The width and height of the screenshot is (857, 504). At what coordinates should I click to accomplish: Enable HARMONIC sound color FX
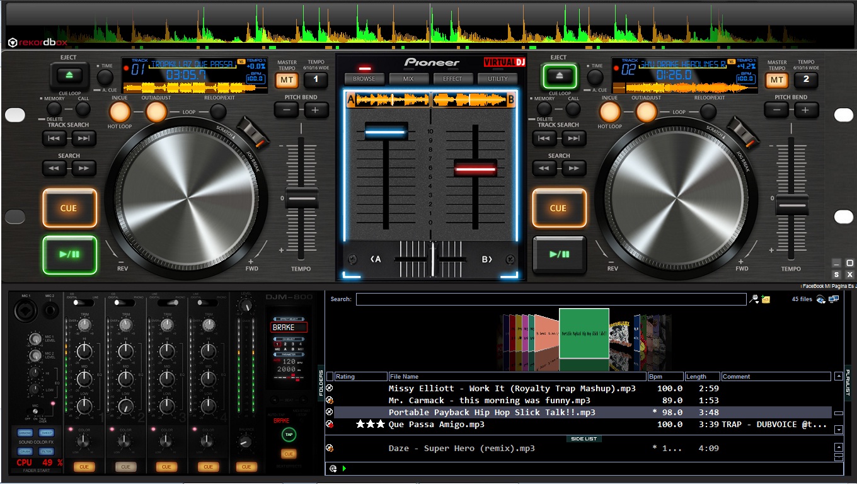point(25,433)
